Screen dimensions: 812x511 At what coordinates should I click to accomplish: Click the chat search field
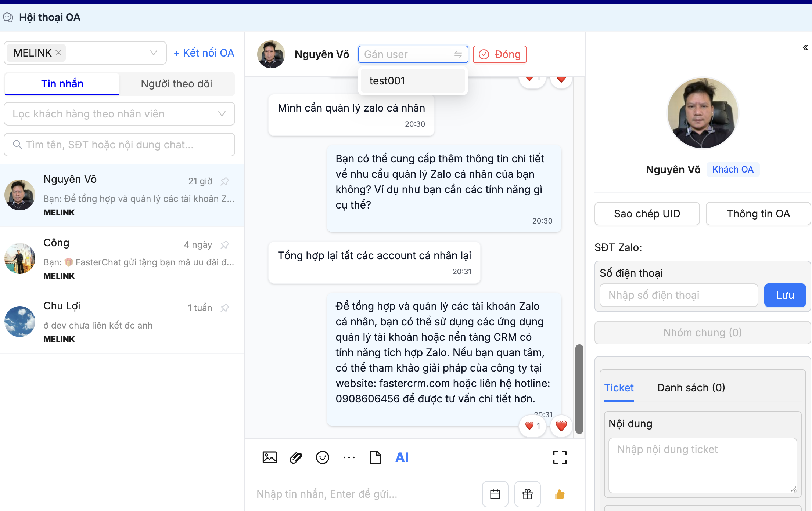tap(119, 145)
